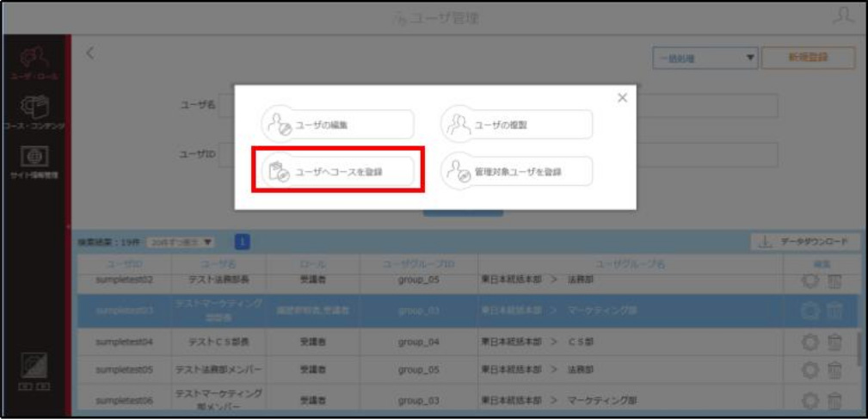The width and height of the screenshot is (868, 419).
Task: Click 管理対象ユーザを登録 option
Action: point(516,171)
